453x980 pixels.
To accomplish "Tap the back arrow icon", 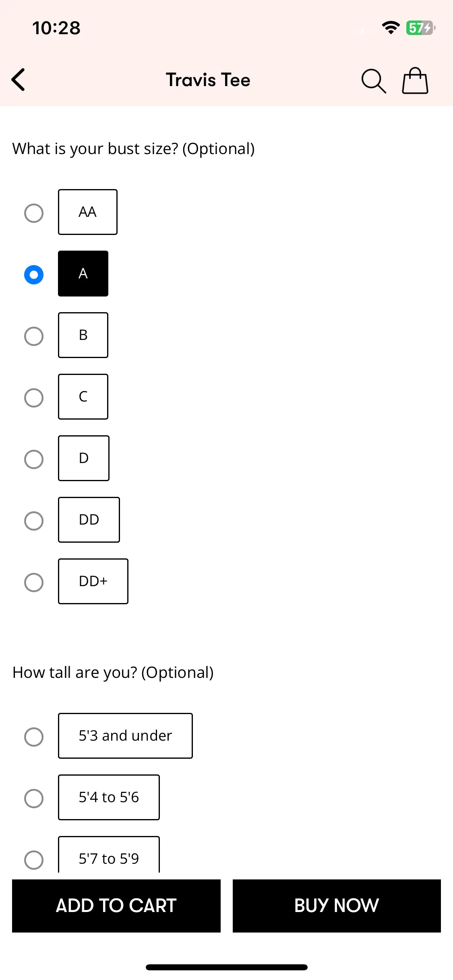I will point(18,80).
